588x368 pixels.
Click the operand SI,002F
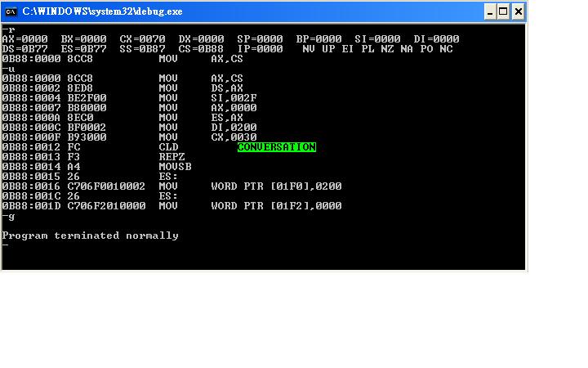coord(234,98)
